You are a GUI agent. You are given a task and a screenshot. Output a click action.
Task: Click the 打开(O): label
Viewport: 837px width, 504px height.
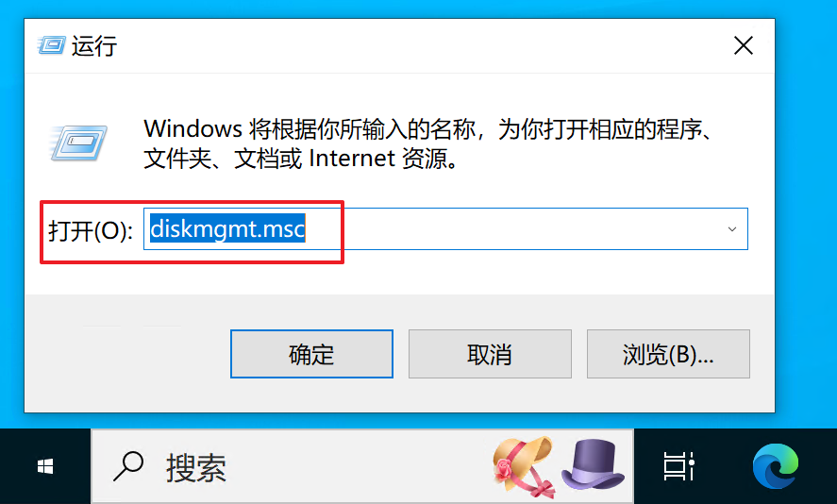91,230
